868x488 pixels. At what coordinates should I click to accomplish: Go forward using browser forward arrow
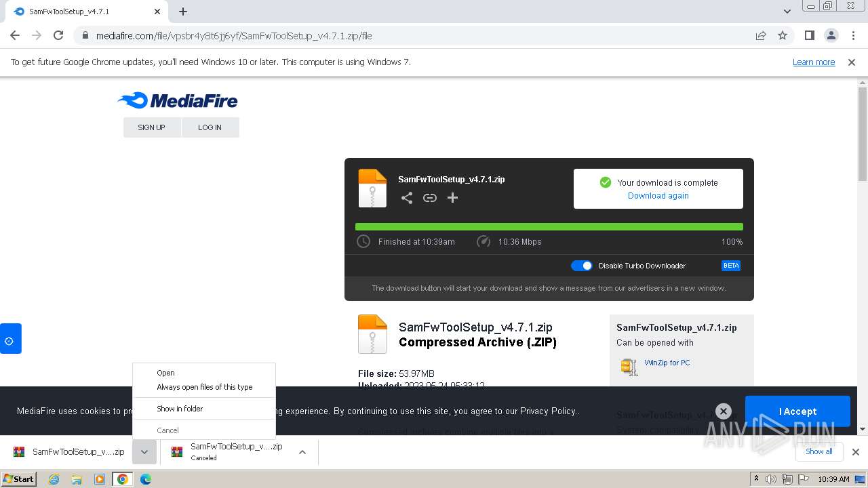(x=37, y=36)
